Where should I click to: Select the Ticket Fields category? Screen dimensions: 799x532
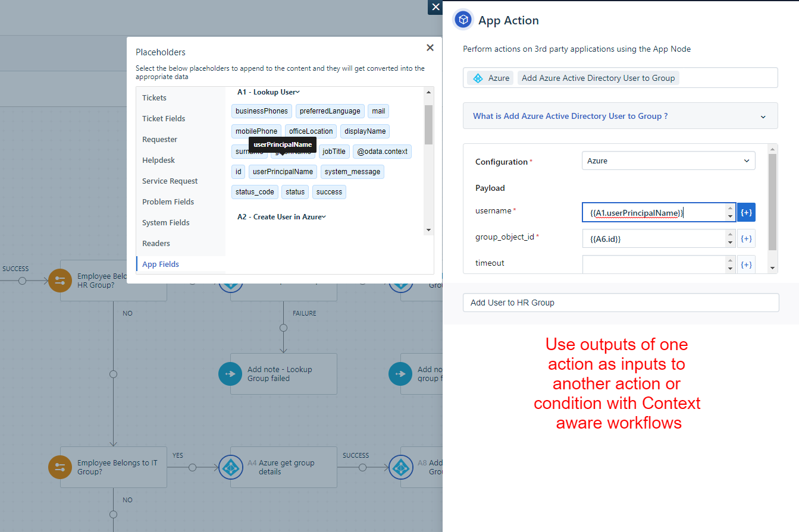pos(181,118)
